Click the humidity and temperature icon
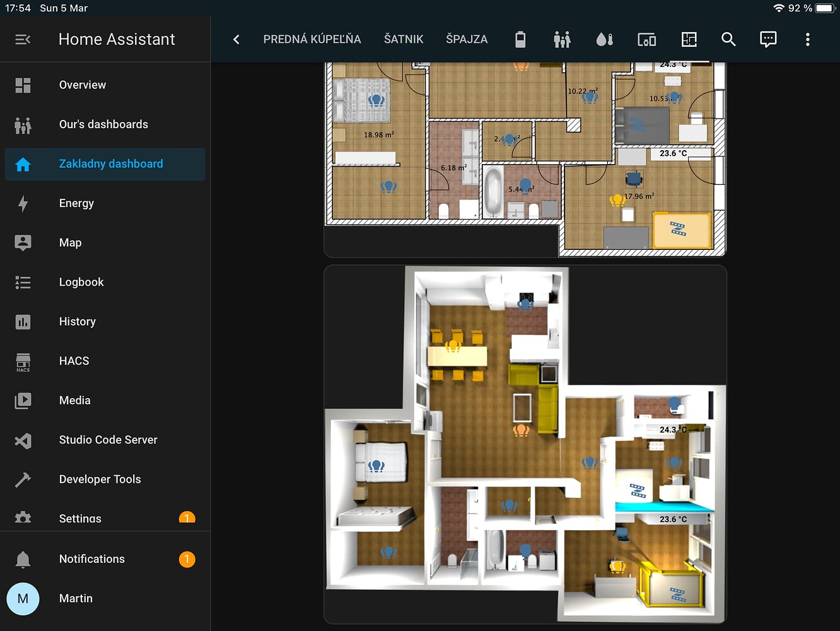This screenshot has height=631, width=840. tap(604, 39)
